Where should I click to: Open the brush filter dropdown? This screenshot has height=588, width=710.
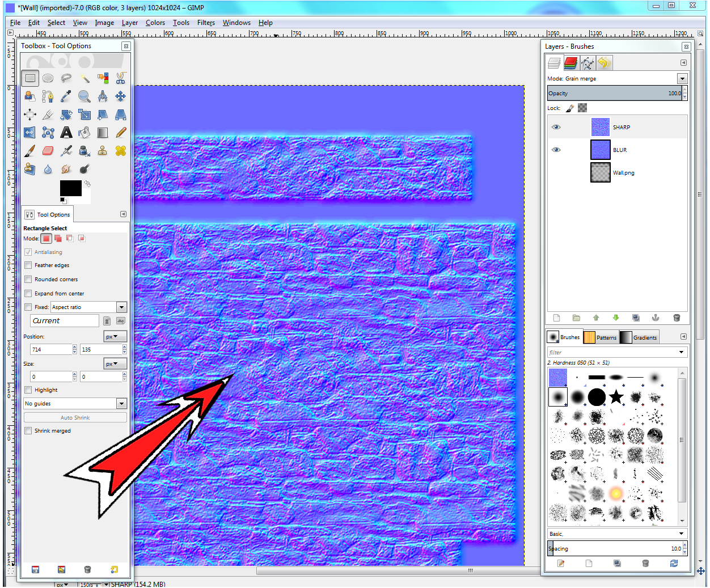coord(682,352)
